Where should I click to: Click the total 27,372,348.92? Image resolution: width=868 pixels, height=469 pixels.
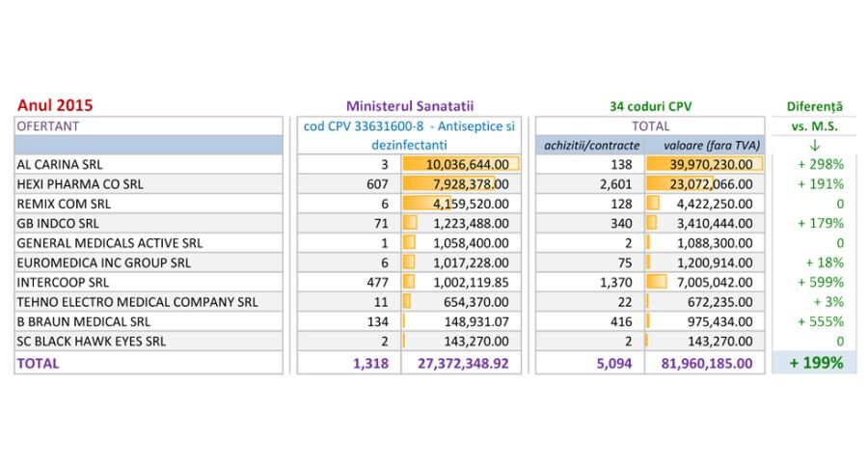pos(463,363)
